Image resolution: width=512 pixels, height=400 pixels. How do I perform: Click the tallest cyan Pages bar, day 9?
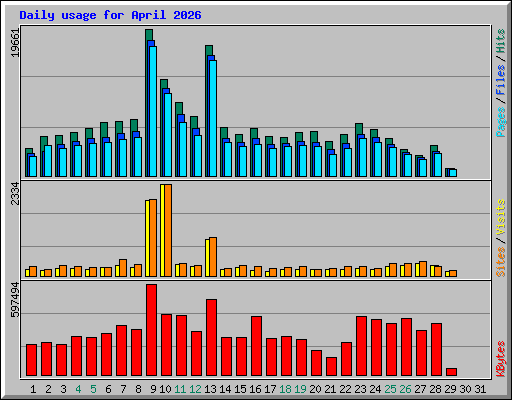(153, 111)
